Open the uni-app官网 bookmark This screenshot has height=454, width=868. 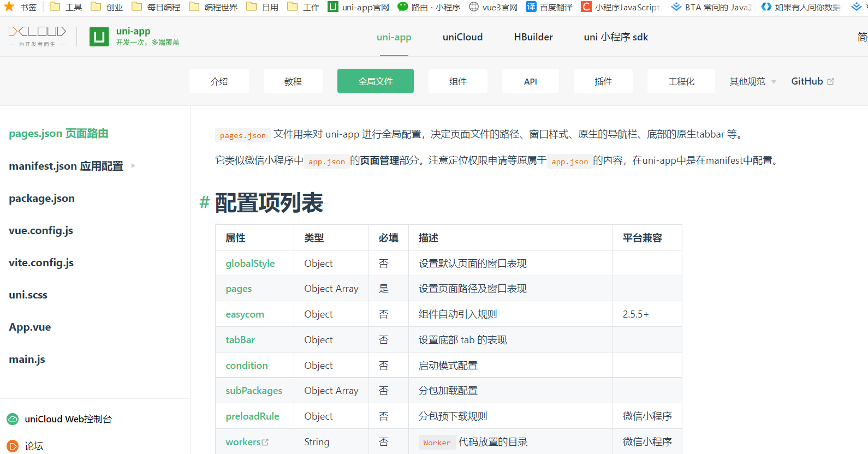359,7
